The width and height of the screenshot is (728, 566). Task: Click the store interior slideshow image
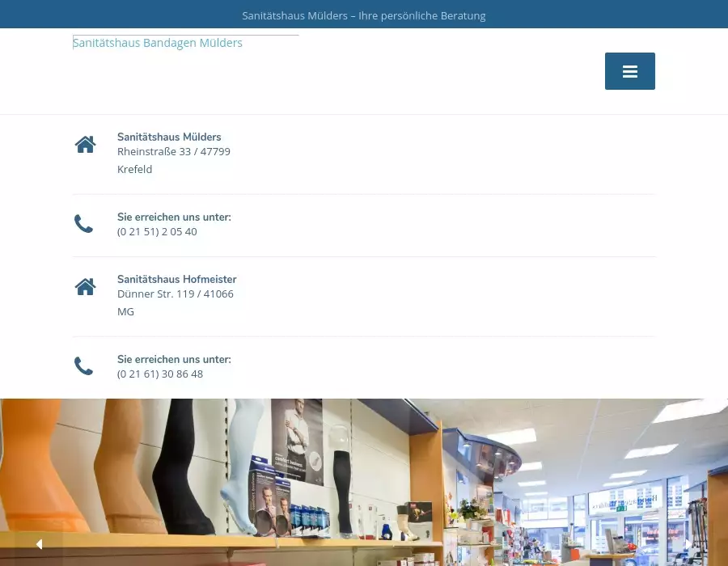pyautogui.click(x=364, y=477)
